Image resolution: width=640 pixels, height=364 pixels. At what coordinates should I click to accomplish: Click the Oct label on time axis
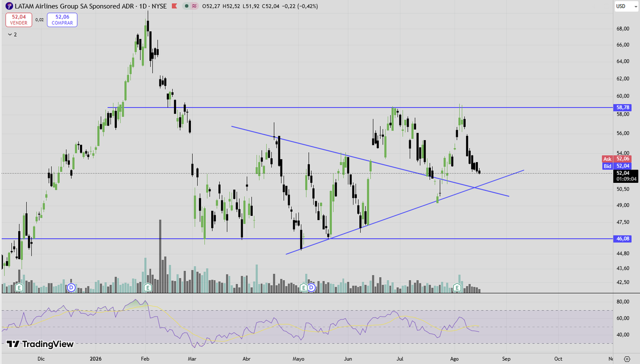coord(558,359)
